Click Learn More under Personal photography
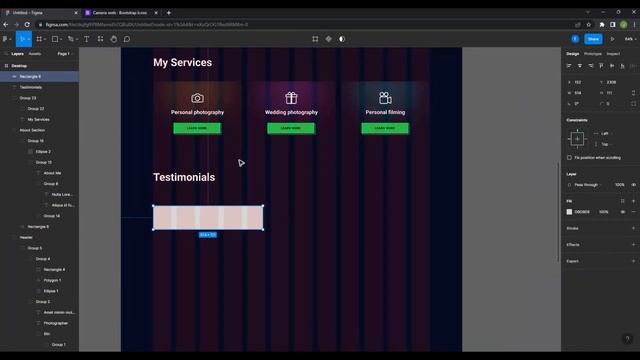The width and height of the screenshot is (640, 360). point(197,128)
